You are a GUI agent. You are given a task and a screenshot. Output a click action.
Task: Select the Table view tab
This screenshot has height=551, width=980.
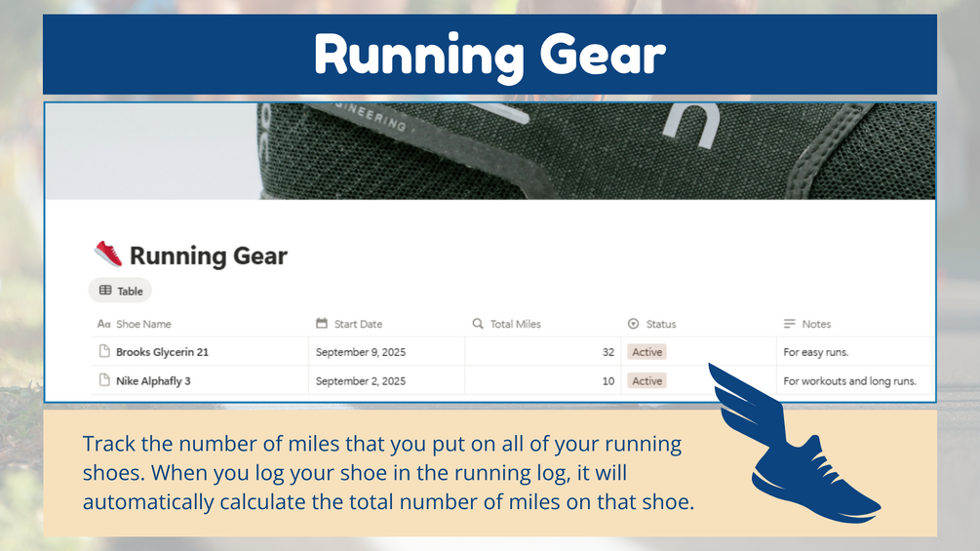(x=120, y=291)
